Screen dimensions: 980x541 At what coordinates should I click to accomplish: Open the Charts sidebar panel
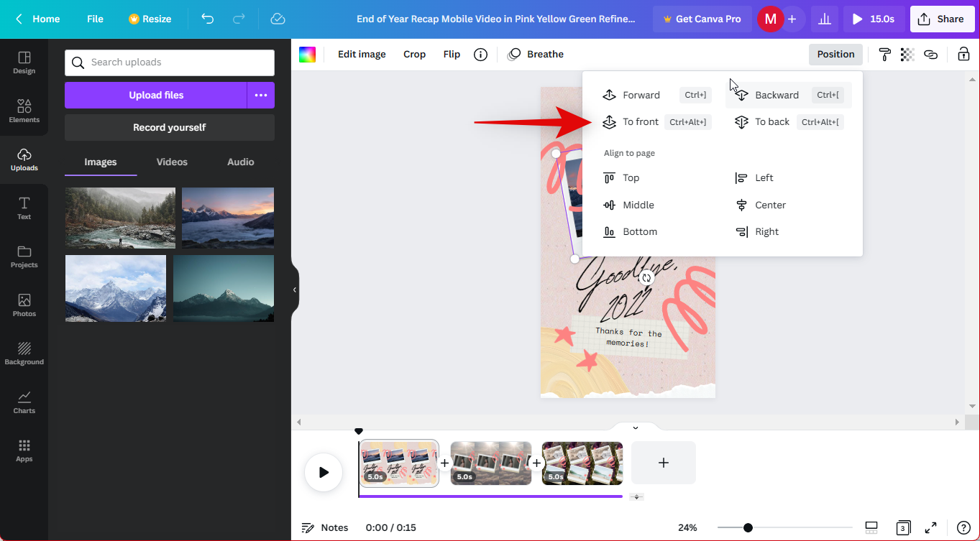24,402
